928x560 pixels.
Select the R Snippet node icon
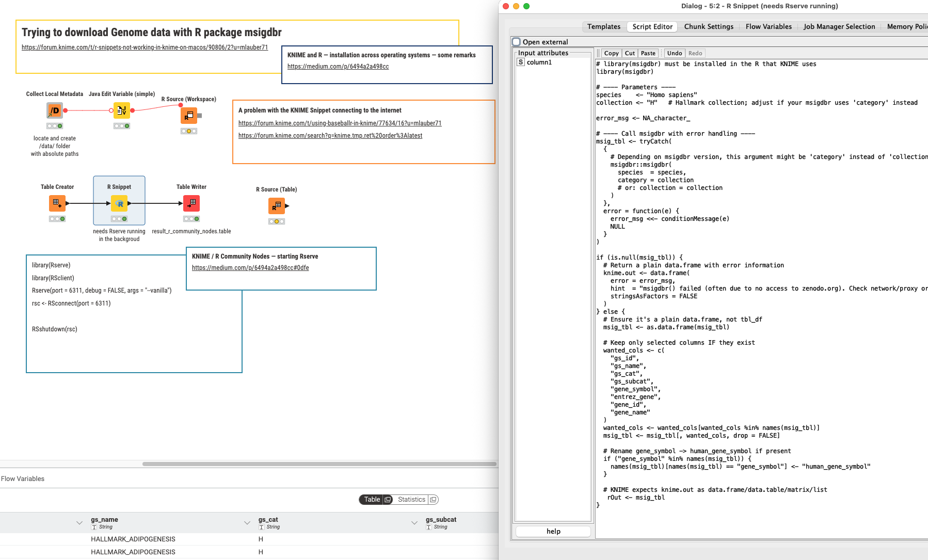[119, 203]
